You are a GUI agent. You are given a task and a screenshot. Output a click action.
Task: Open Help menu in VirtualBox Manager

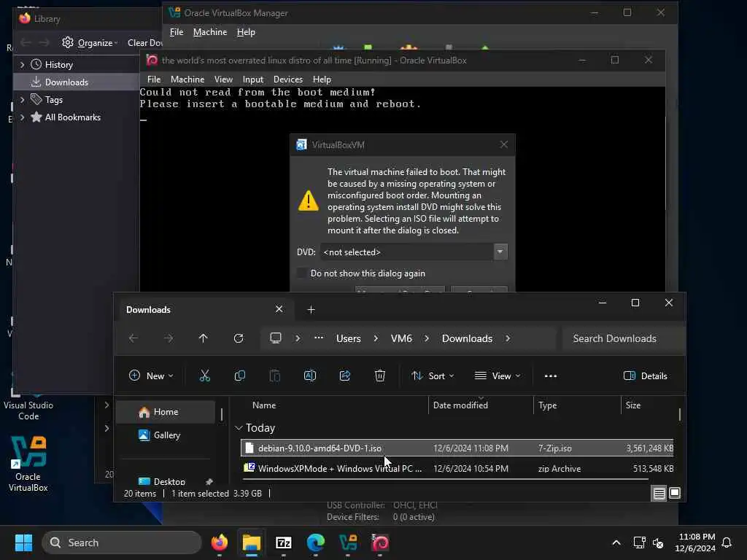click(x=246, y=32)
